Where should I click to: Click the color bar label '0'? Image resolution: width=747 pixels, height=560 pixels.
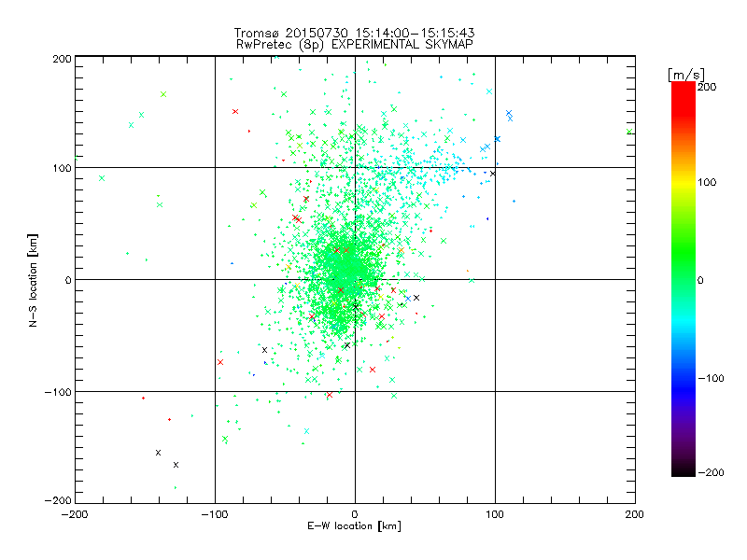700,280
